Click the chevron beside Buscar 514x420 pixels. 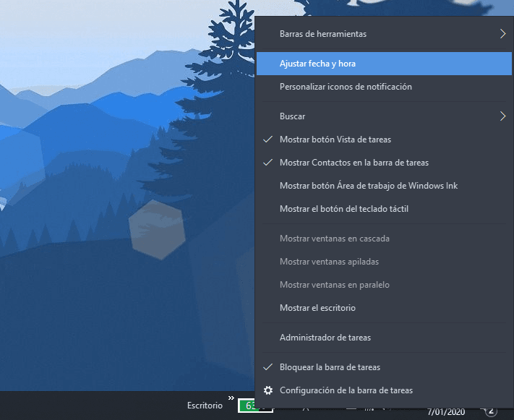(503, 116)
